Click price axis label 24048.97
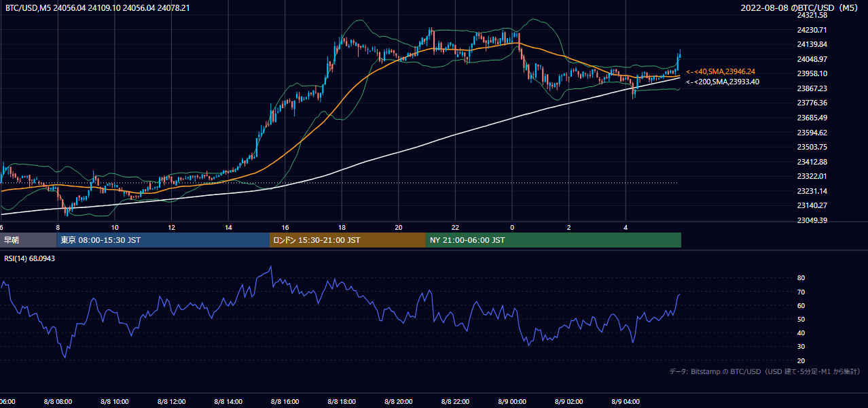Viewport: 868px width, 408px height. tap(812, 59)
